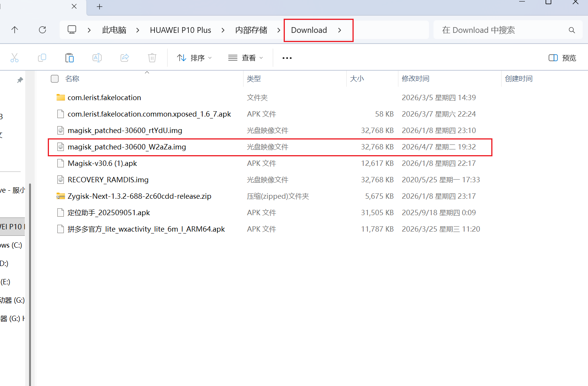Viewport: 588px width, 386px height.
Task: Expand chevron after Download in address bar
Action: coord(339,30)
